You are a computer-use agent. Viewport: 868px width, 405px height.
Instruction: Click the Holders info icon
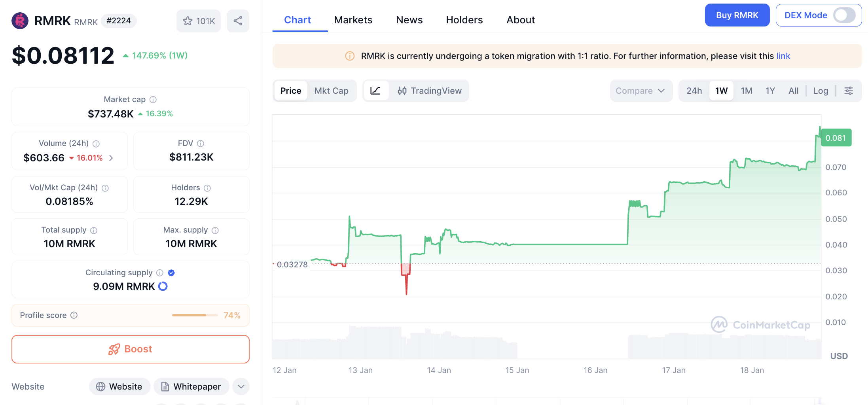point(207,188)
